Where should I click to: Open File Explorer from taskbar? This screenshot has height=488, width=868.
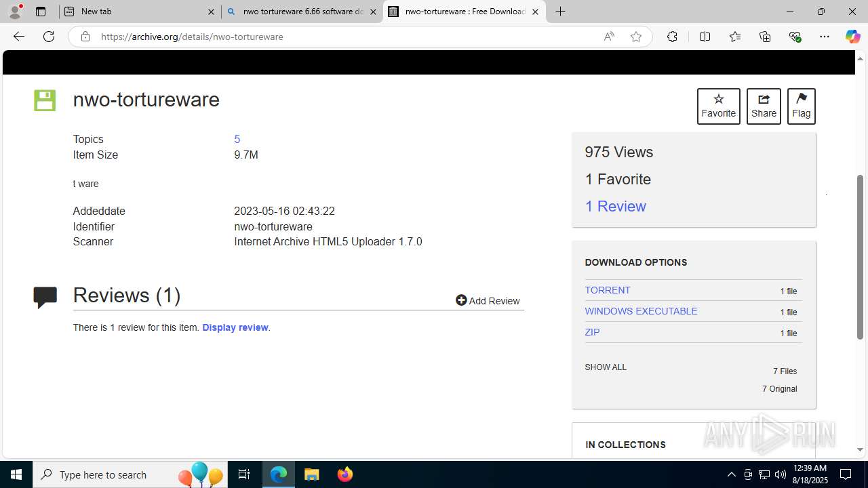(x=312, y=474)
